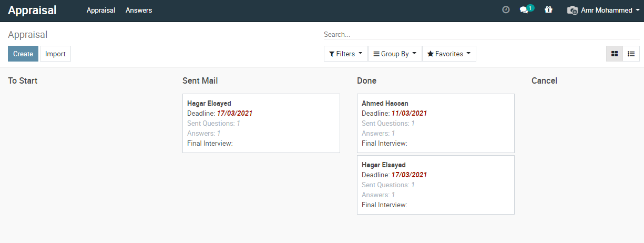Click the To Start column header

click(x=23, y=81)
